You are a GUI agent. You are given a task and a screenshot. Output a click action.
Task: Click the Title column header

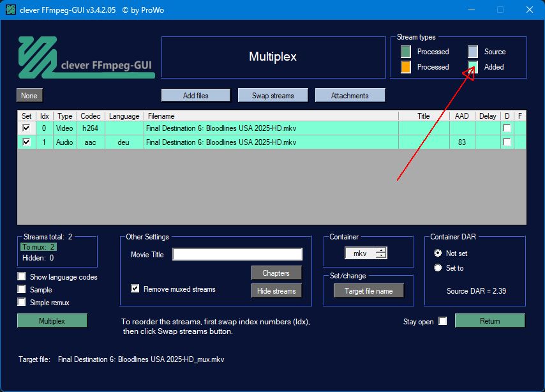(424, 116)
